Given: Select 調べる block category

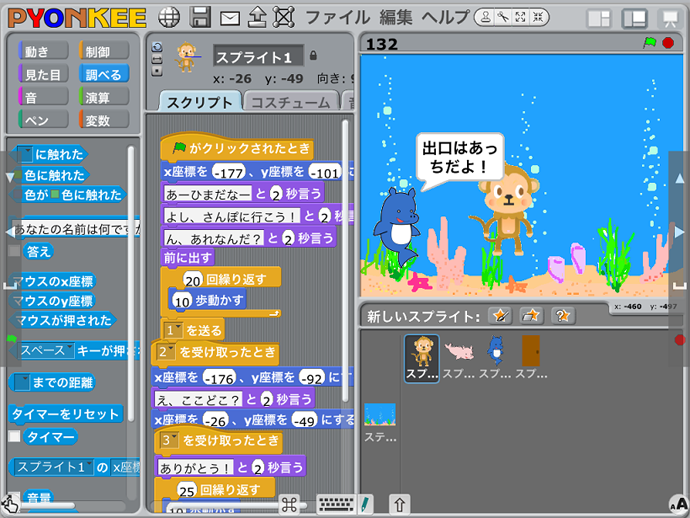Looking at the screenshot, I should (104, 74).
